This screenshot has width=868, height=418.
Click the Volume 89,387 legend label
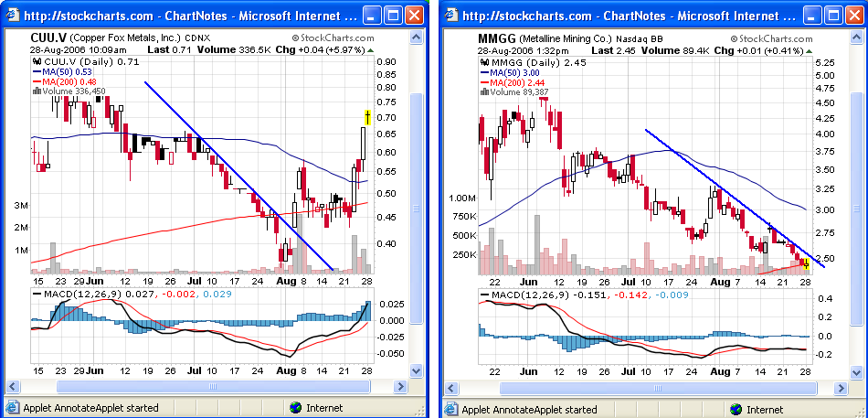click(513, 92)
